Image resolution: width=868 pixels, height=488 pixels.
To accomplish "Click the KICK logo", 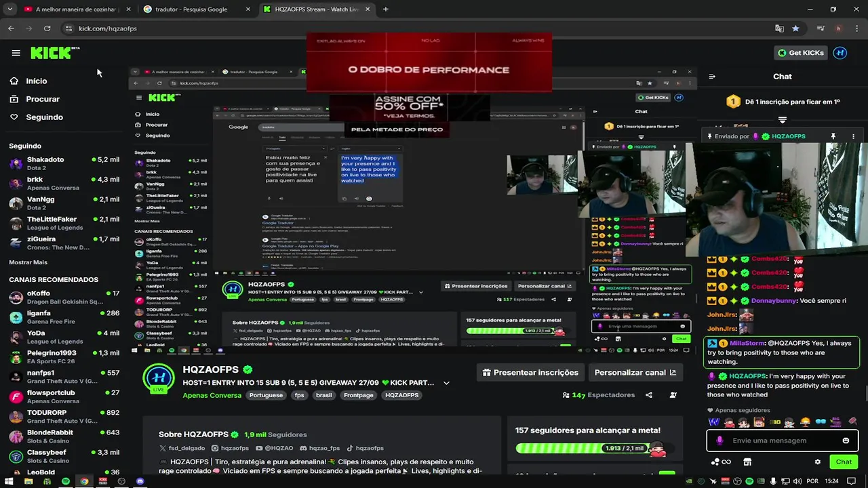I will (54, 53).
